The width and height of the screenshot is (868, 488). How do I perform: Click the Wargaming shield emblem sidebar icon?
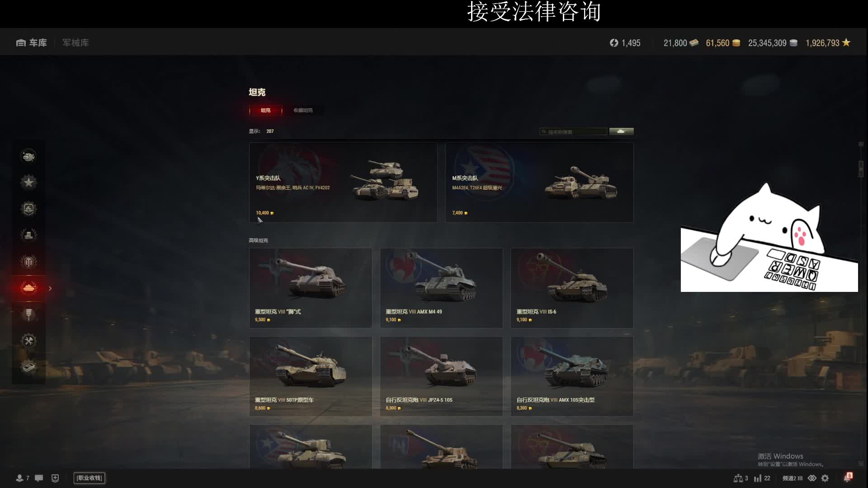pos(28,262)
